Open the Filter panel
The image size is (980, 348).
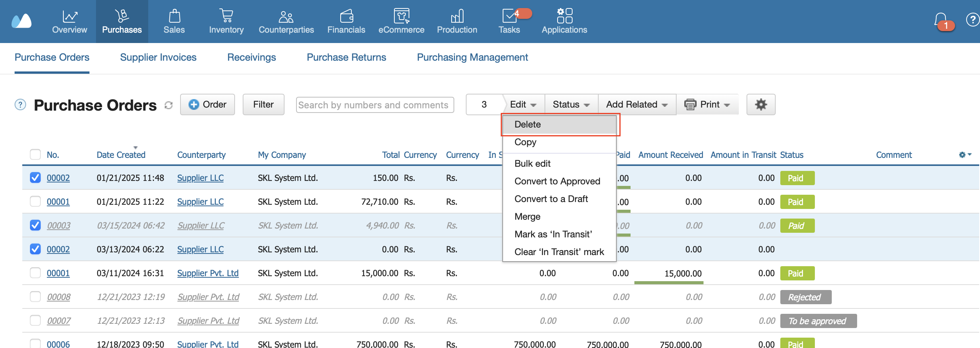(263, 104)
